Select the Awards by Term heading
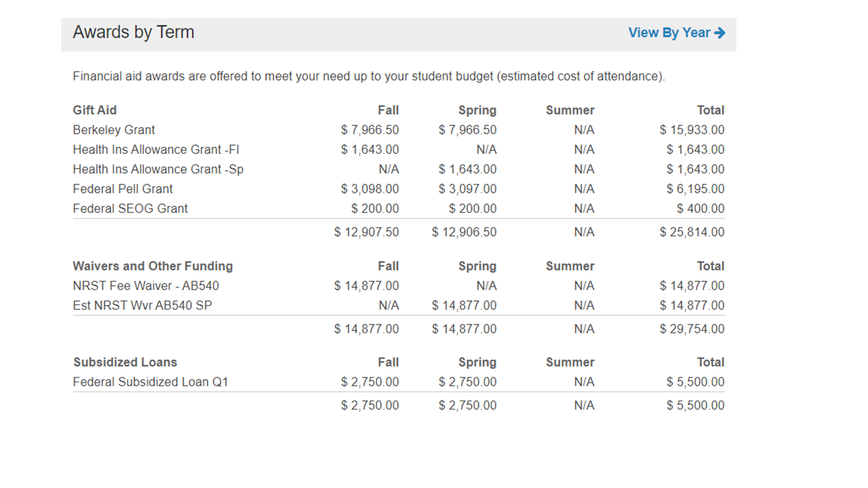 point(134,33)
